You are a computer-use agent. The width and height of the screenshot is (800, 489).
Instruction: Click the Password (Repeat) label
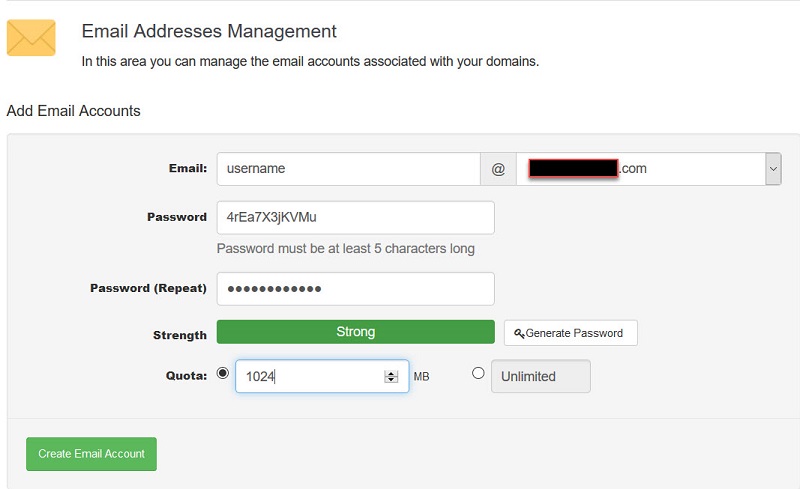pyautogui.click(x=148, y=289)
